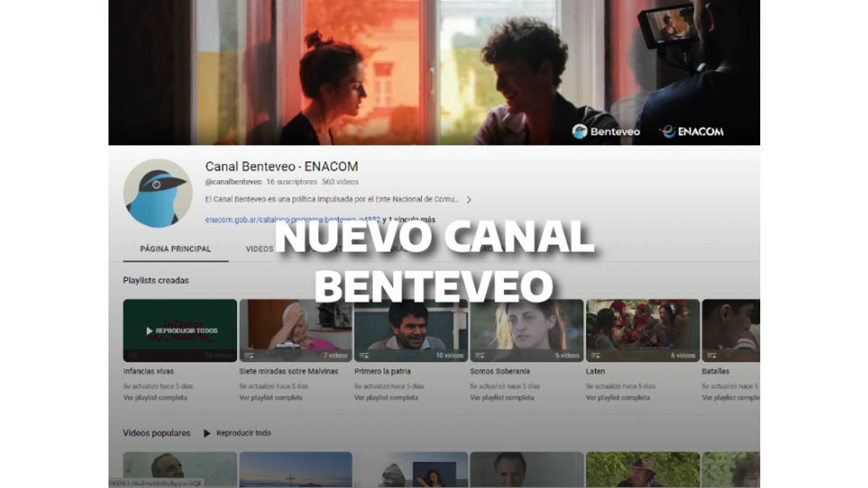View full playlist under Laten
This screenshot has height=488, width=868.
[x=618, y=398]
